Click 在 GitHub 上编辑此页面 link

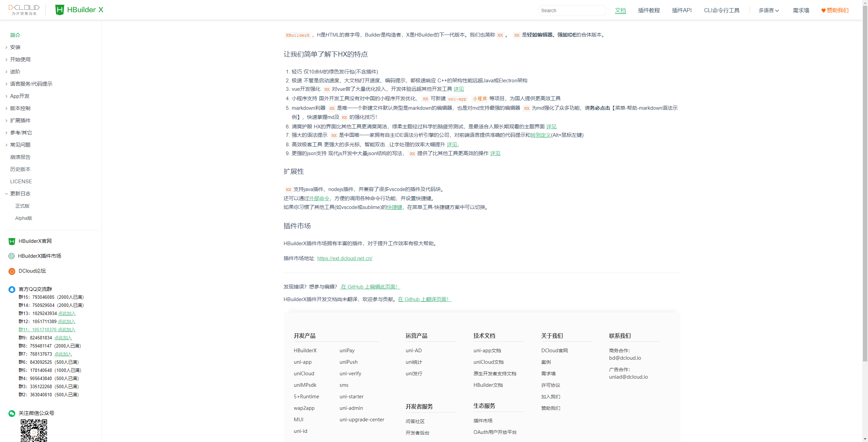coord(370,287)
